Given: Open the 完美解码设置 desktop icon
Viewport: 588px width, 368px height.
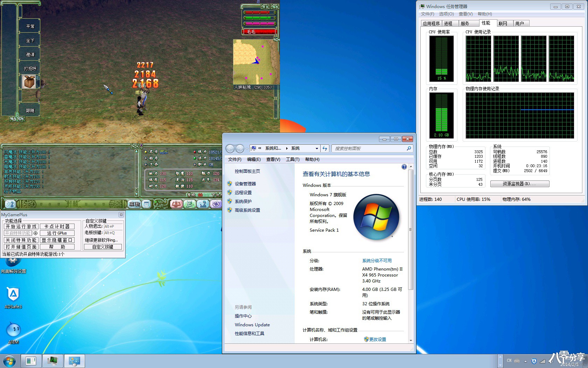Looking at the screenshot, I should 13,266.
